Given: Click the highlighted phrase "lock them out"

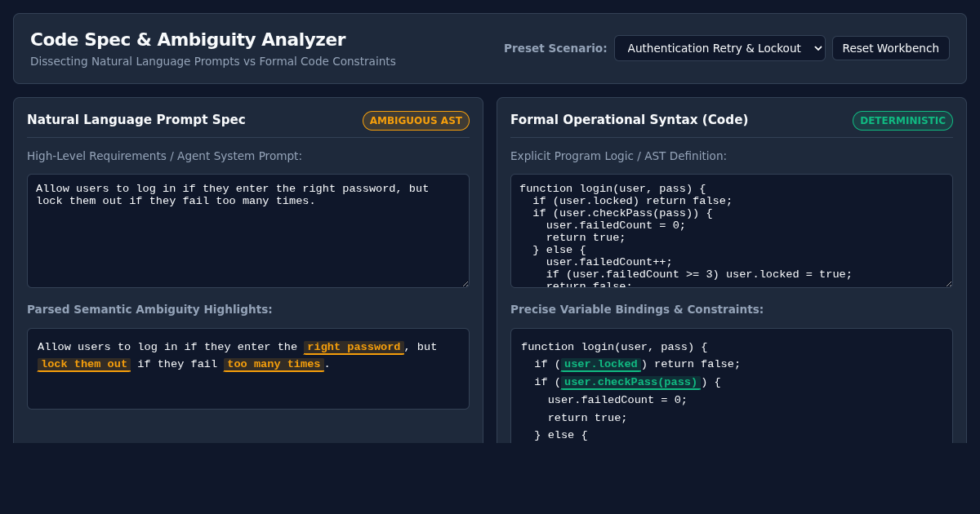Looking at the screenshot, I should (x=84, y=365).
